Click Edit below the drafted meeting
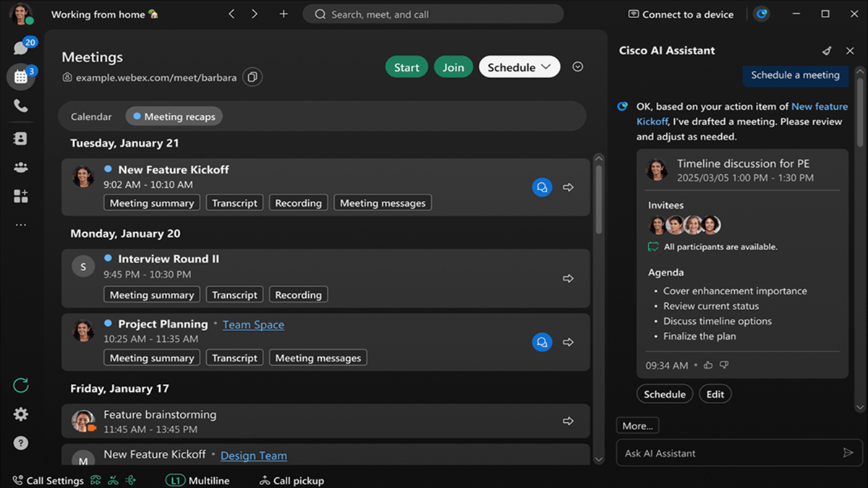868x488 pixels. pos(715,394)
